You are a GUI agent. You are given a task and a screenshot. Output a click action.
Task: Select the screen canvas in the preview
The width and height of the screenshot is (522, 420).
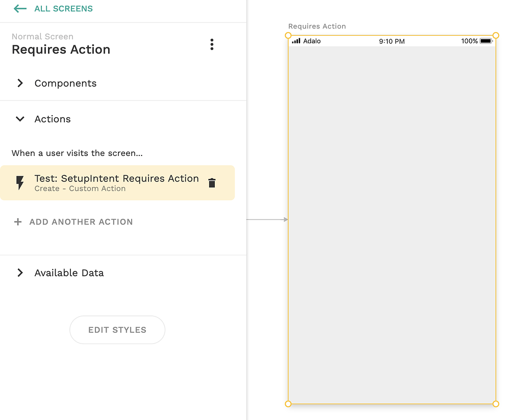tap(392, 219)
